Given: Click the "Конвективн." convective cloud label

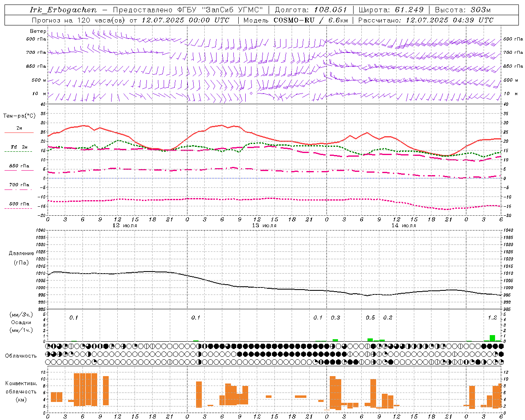Looking at the screenshot, I should 21,383.
